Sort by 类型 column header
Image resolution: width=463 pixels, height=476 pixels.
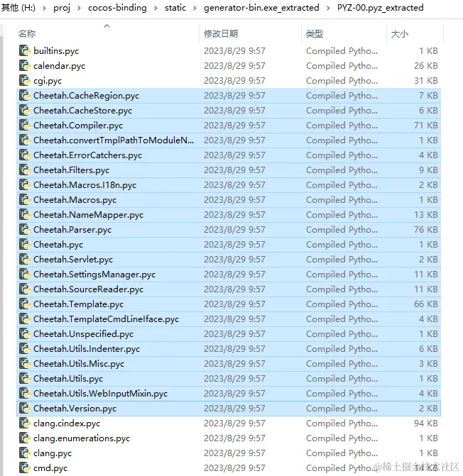[315, 34]
